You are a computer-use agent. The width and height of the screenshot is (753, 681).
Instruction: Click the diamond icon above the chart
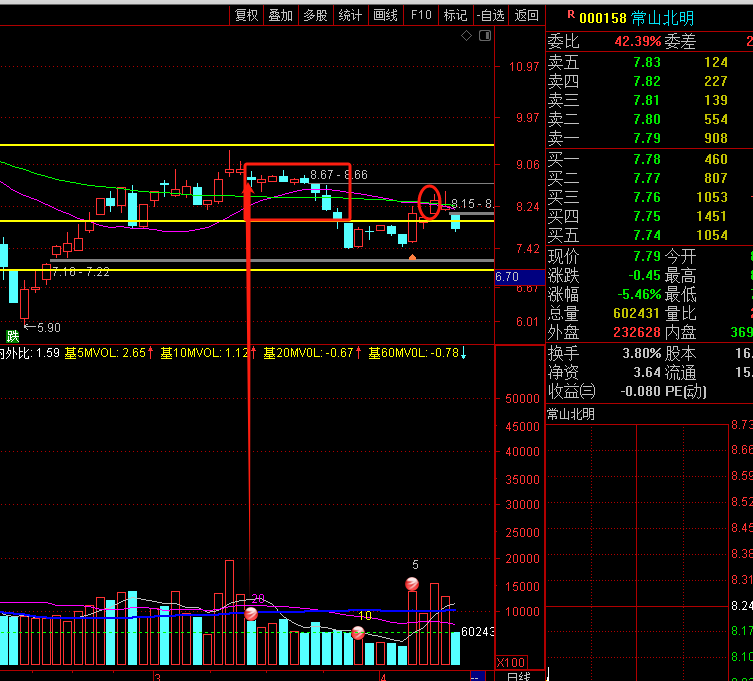[466, 36]
